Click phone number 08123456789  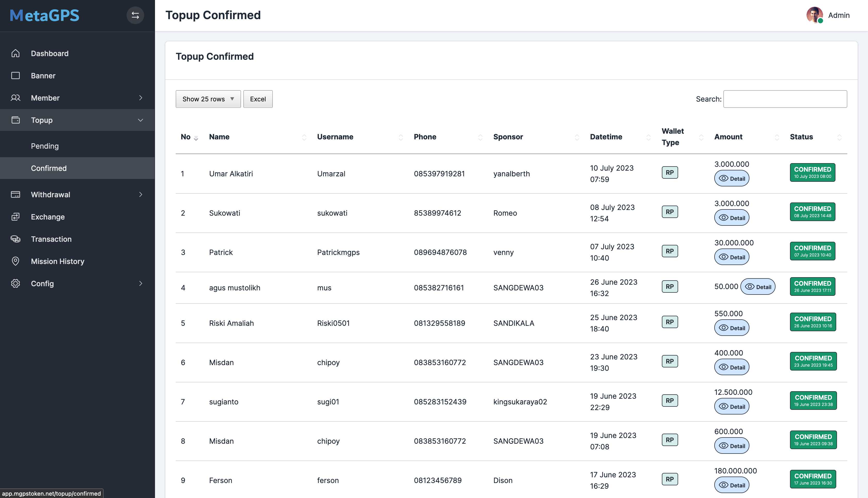click(438, 481)
